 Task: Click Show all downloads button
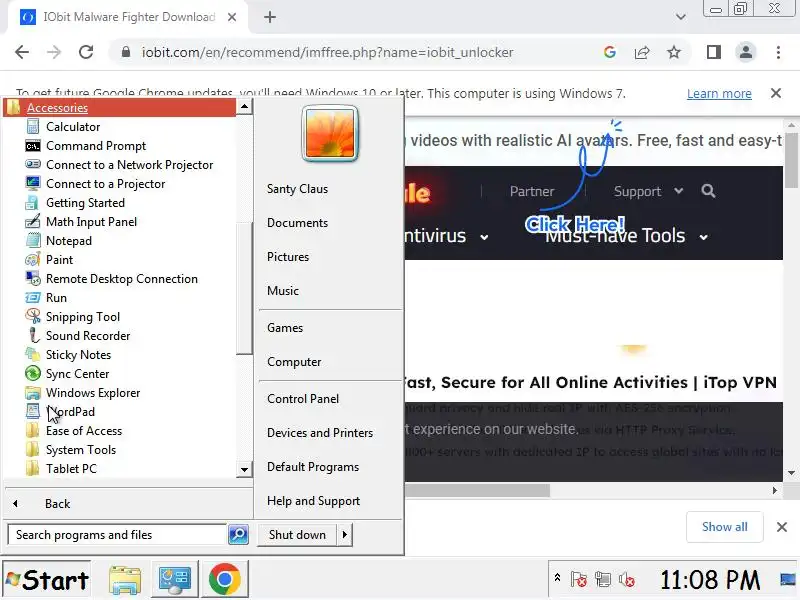[724, 527]
